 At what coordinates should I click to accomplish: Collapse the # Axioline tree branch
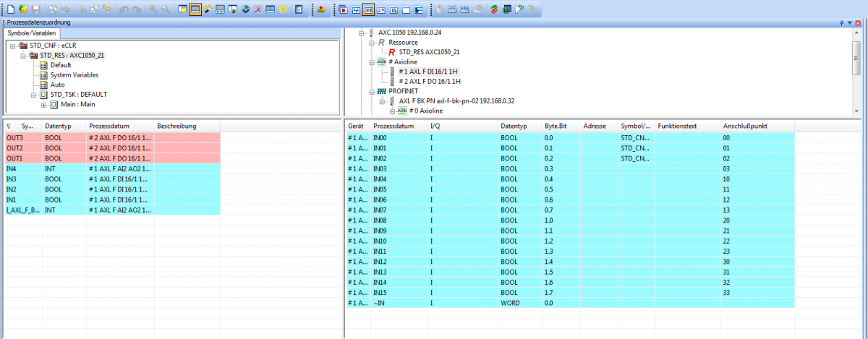click(371, 62)
